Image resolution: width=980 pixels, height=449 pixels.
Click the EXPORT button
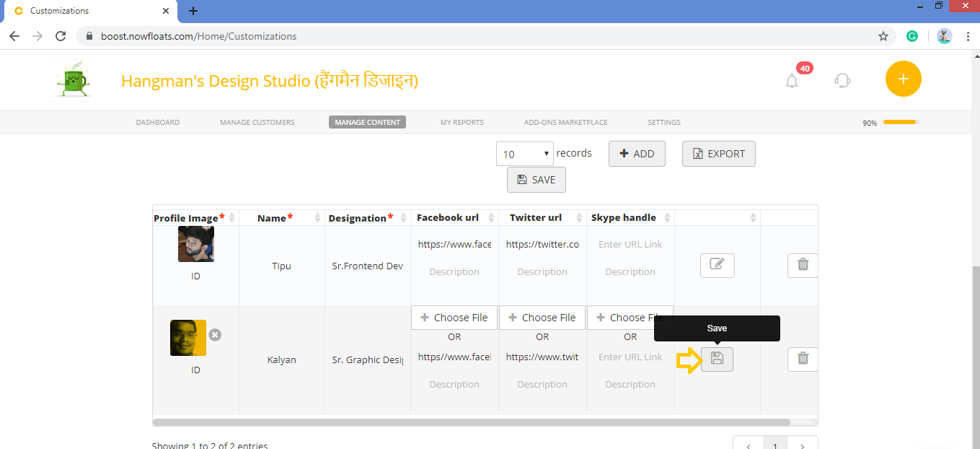coord(718,154)
